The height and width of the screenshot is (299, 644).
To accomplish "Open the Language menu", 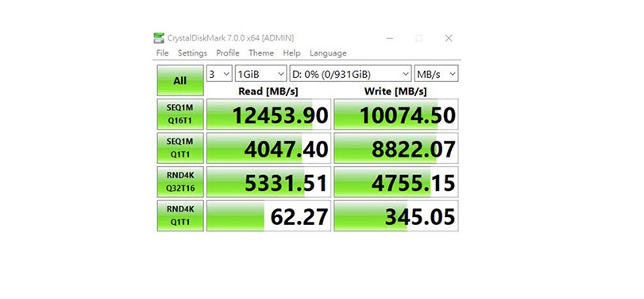I will [328, 53].
